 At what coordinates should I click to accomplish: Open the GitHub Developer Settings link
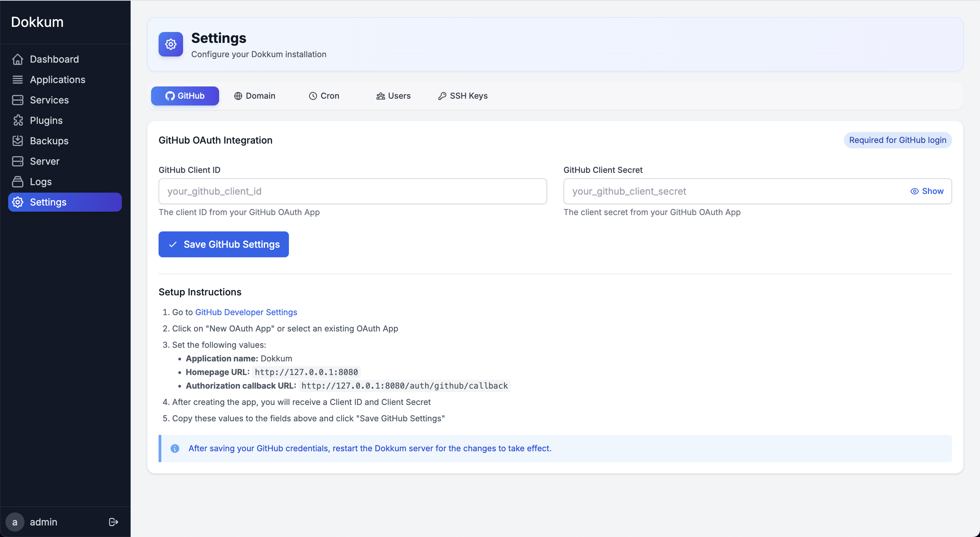pos(246,312)
